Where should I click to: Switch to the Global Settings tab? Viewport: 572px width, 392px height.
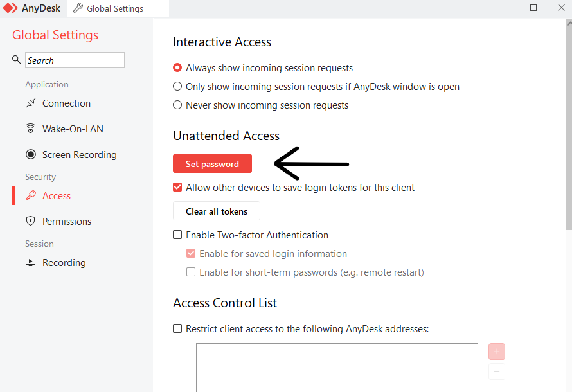point(118,8)
